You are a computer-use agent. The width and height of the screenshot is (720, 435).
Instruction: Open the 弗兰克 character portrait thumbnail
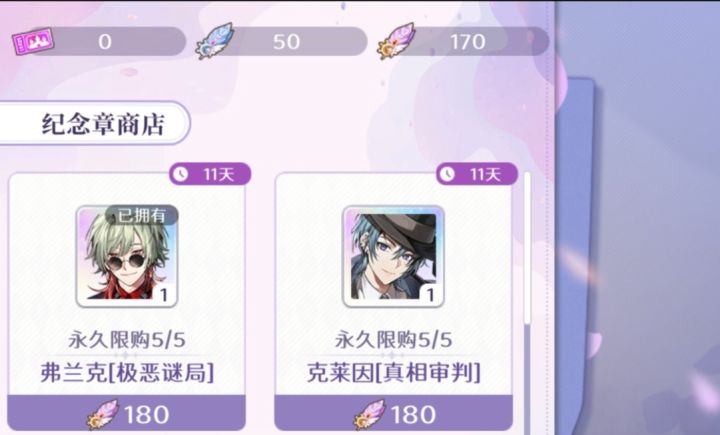pyautogui.click(x=127, y=256)
